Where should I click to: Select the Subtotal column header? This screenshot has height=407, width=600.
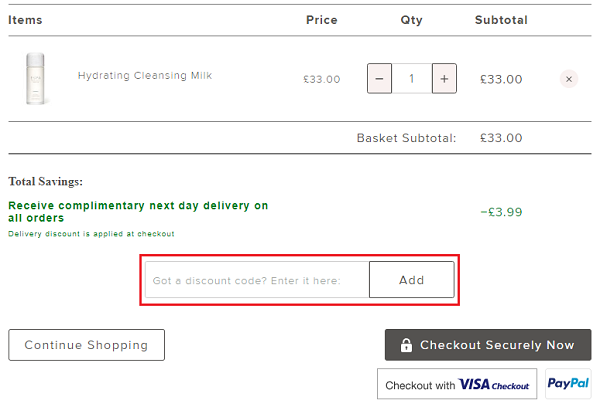coord(501,20)
